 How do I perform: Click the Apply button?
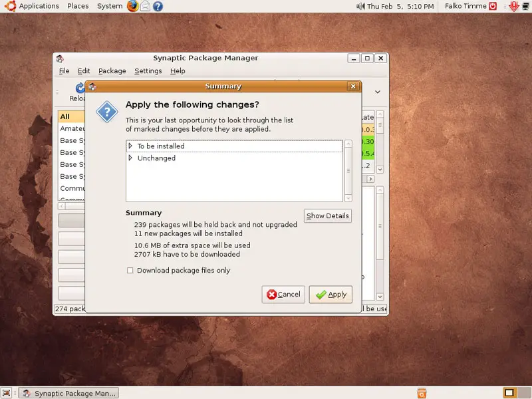(331, 295)
